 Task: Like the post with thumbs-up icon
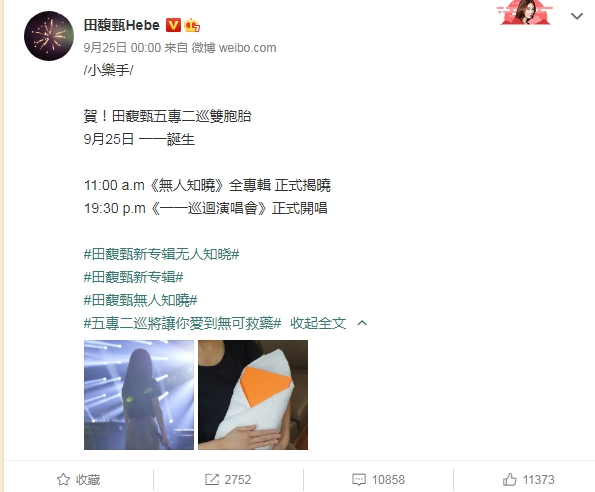pyautogui.click(x=510, y=479)
